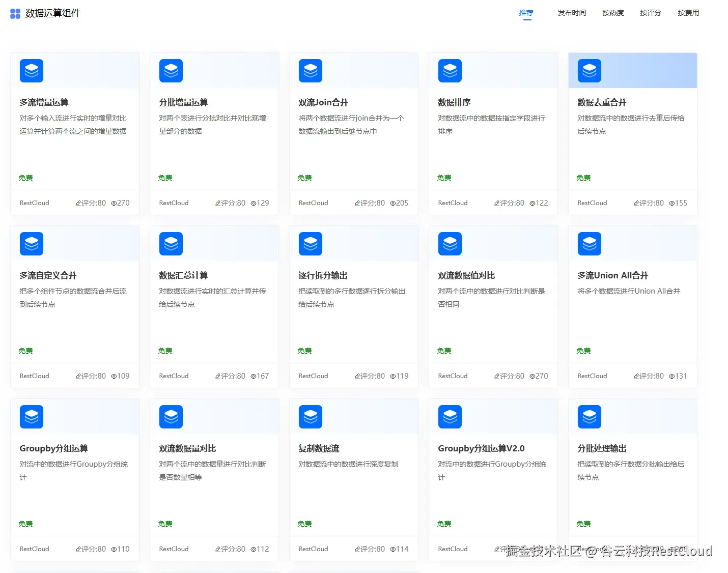Screen dimensions: 728x573
Task: Click the rating pencil icon on 数据汇总计算
Action: pos(217,376)
